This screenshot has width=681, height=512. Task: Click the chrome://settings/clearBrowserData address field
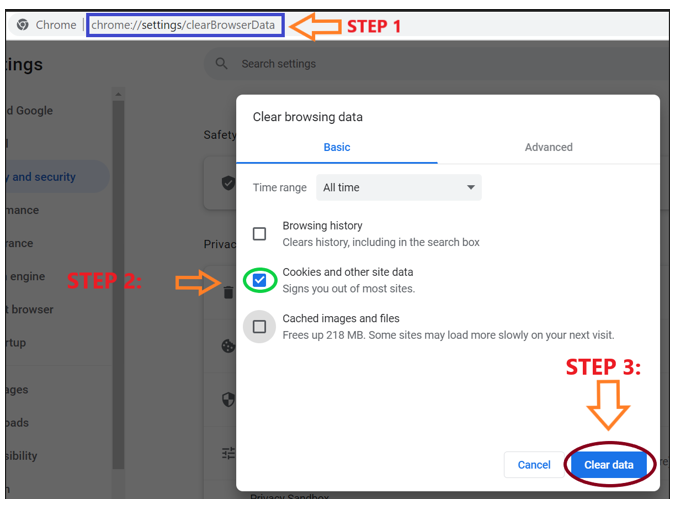185,25
